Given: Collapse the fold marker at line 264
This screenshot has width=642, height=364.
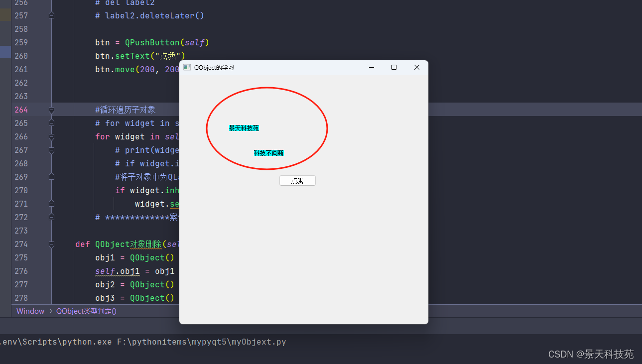Looking at the screenshot, I should tap(51, 110).
